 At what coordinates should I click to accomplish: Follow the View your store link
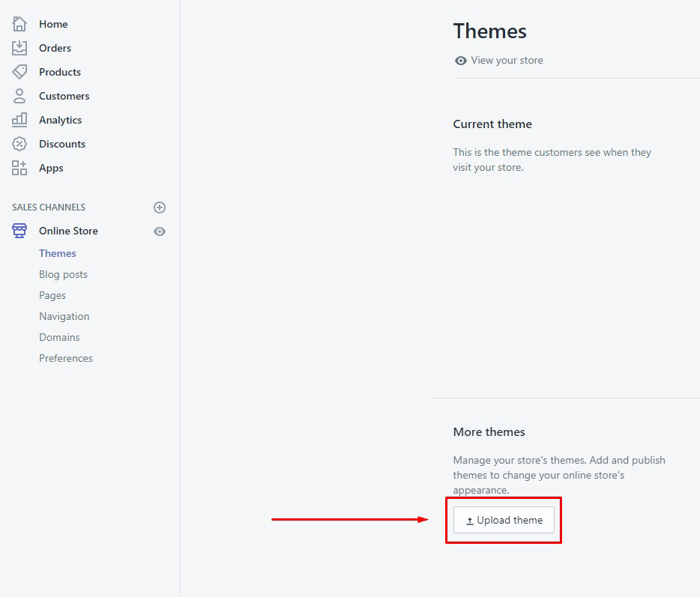[x=507, y=60]
